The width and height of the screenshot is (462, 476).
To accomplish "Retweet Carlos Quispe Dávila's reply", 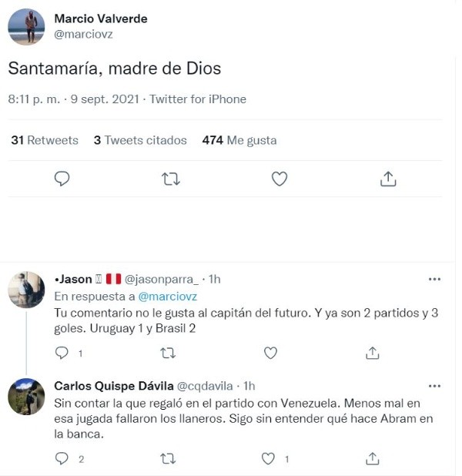I will click(167, 458).
